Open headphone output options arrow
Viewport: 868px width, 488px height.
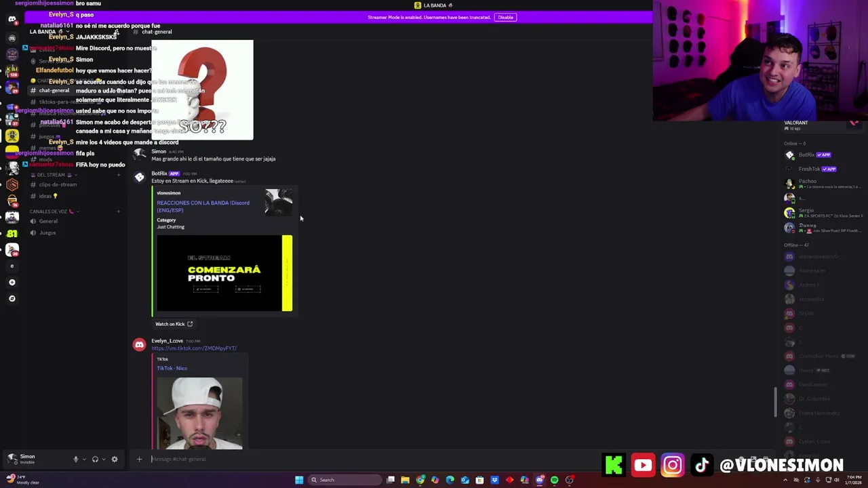103,459
